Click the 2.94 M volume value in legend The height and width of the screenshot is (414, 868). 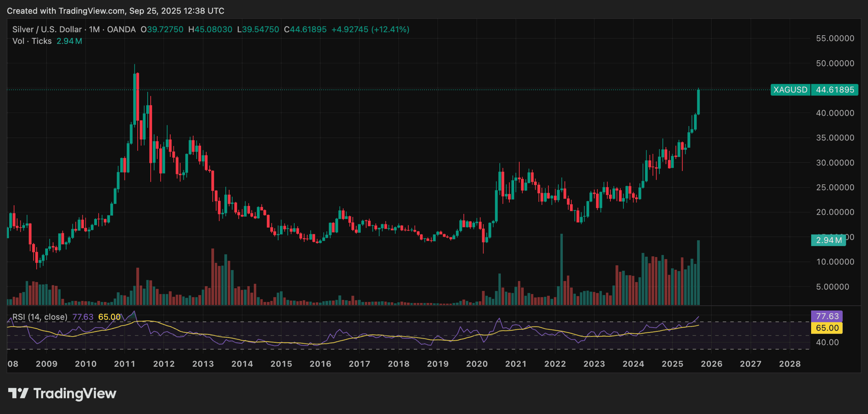(x=69, y=41)
